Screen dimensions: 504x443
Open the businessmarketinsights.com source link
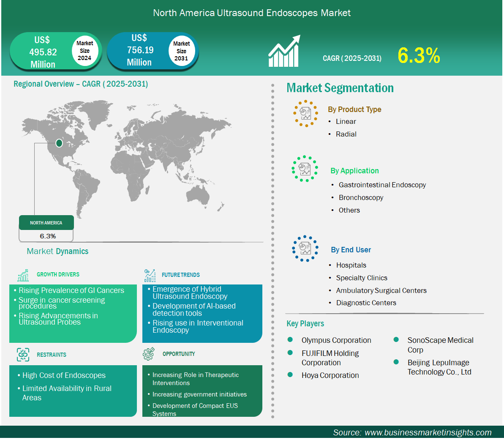428,432
